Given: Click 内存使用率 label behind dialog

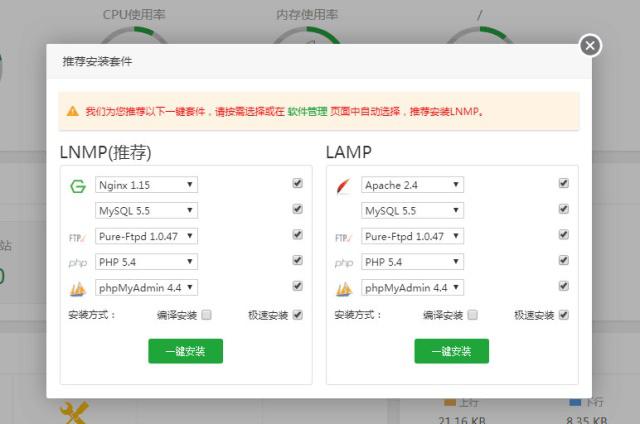Looking at the screenshot, I should click(x=307, y=15).
